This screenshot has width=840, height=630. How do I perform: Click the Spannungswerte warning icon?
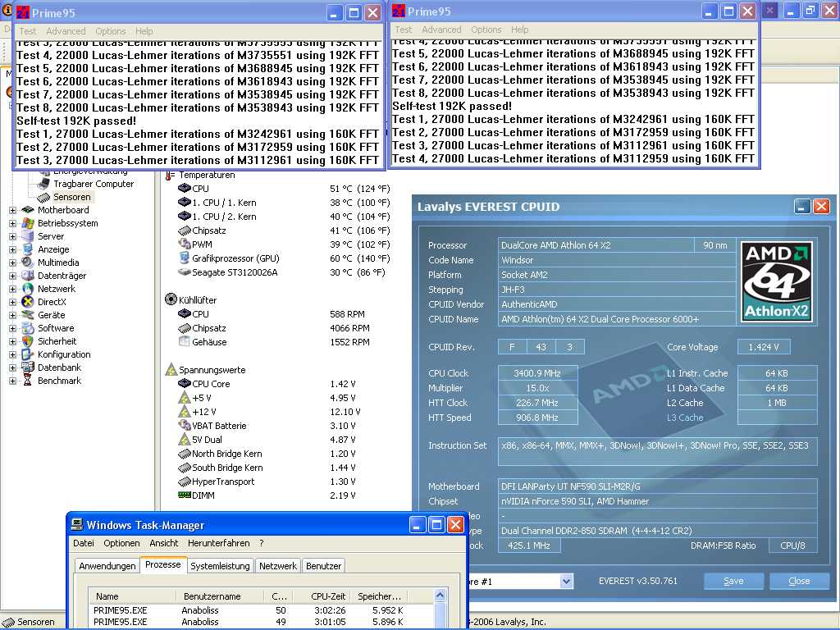tap(171, 370)
